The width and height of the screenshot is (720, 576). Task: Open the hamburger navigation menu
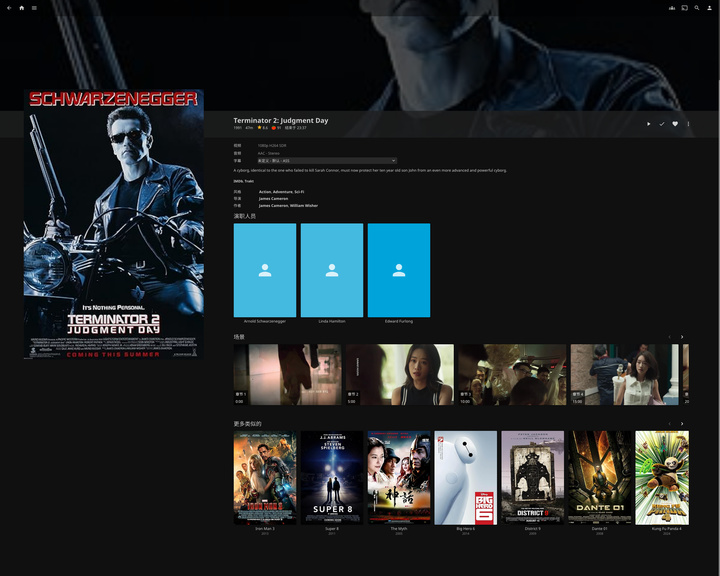coord(34,8)
